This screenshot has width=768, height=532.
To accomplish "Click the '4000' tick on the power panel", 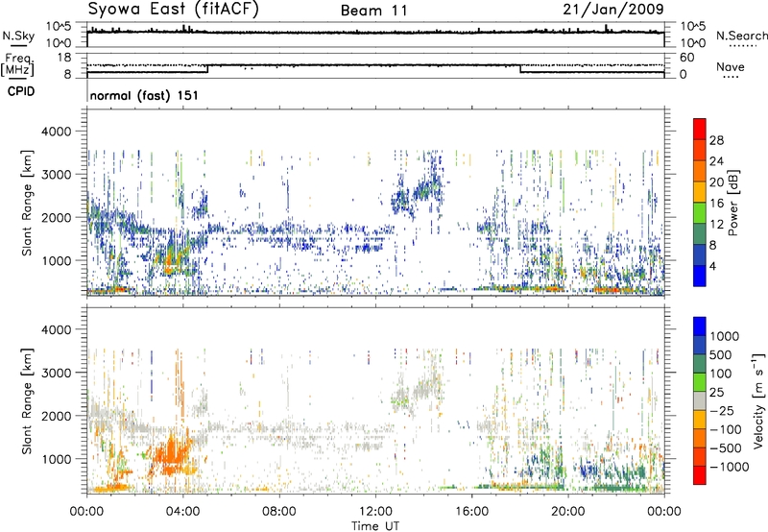I will click(x=57, y=132).
